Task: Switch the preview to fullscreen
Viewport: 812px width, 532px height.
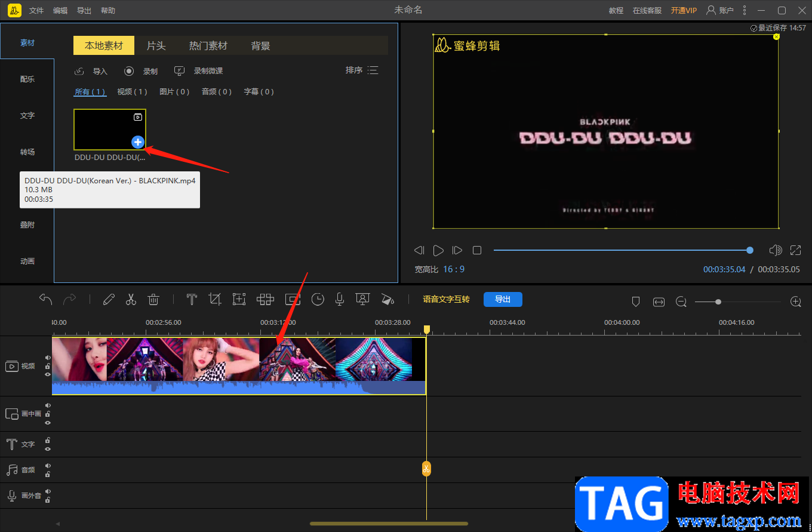Action: coord(796,250)
